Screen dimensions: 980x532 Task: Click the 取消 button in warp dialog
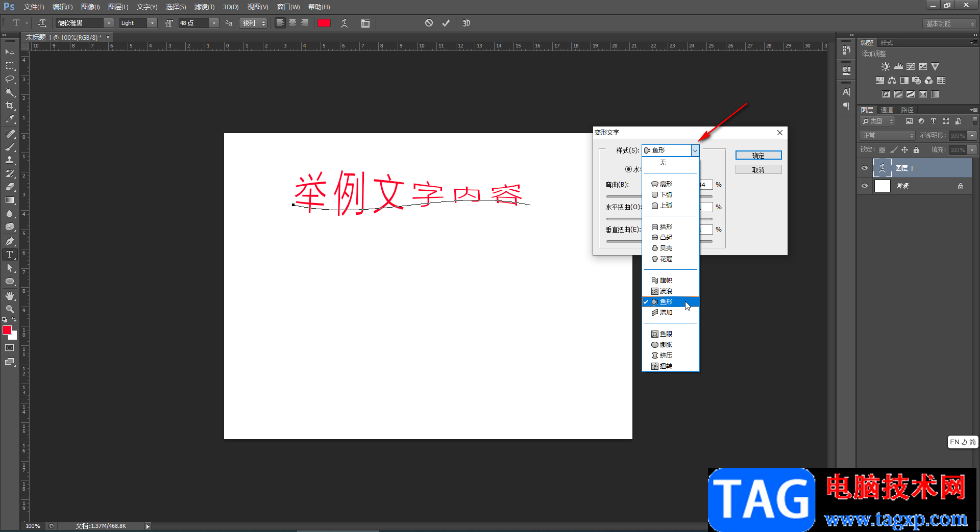click(x=758, y=170)
